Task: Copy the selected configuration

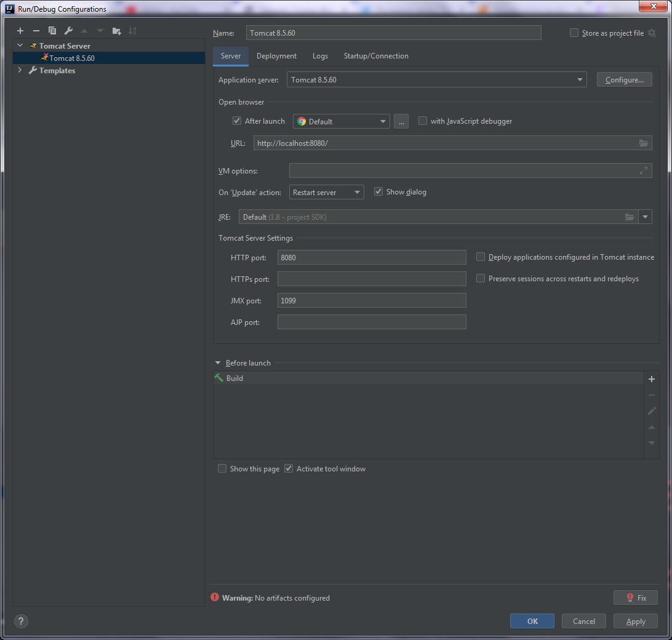Action: pyautogui.click(x=52, y=31)
